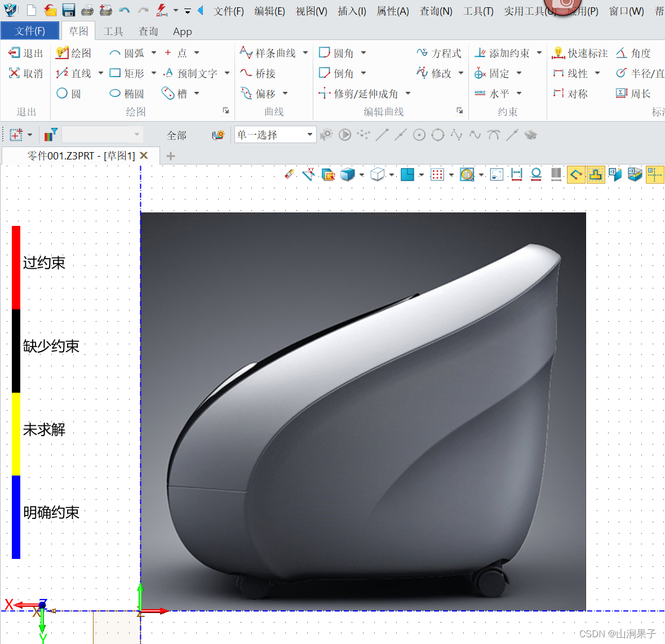Click the 取消 cancel button
Image resolution: width=665 pixels, height=644 pixels.
25,73
